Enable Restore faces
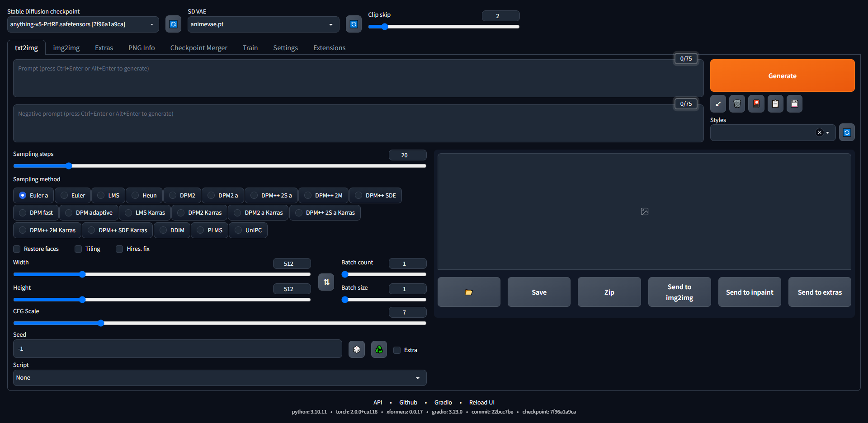The width and height of the screenshot is (868, 423). tap(17, 249)
